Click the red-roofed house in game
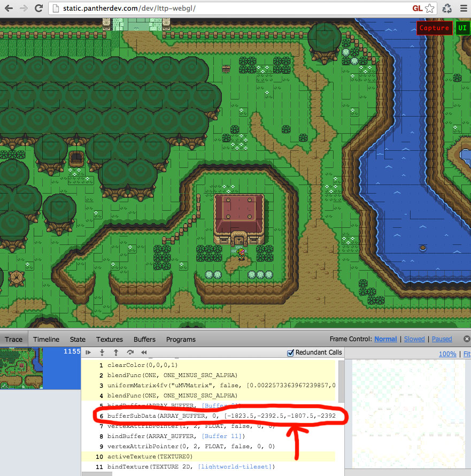 click(x=239, y=219)
